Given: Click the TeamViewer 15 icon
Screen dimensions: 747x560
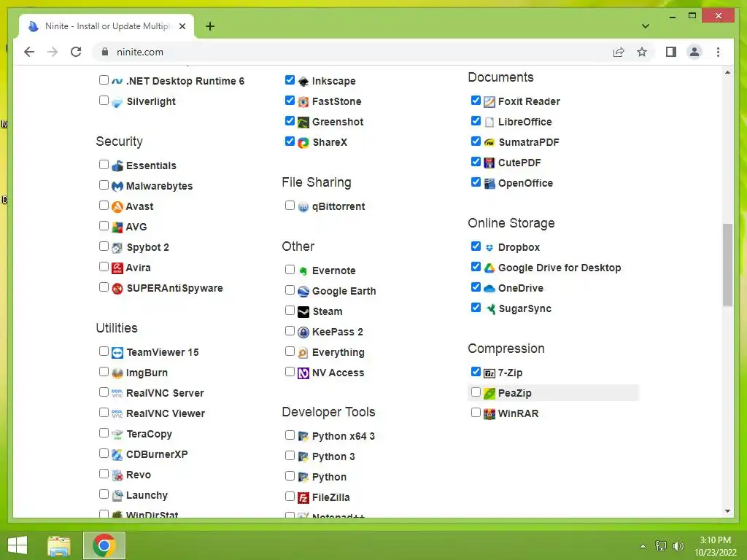Looking at the screenshot, I should coord(117,353).
